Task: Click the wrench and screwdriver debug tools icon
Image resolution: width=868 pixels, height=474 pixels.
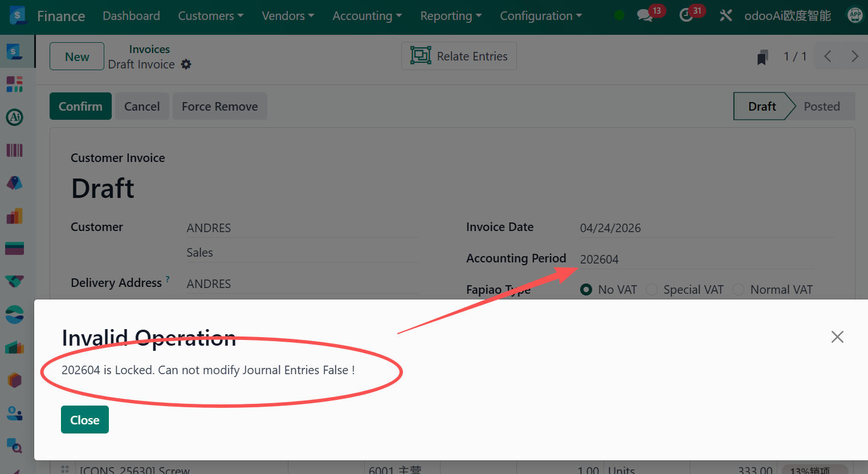Action: pos(726,15)
